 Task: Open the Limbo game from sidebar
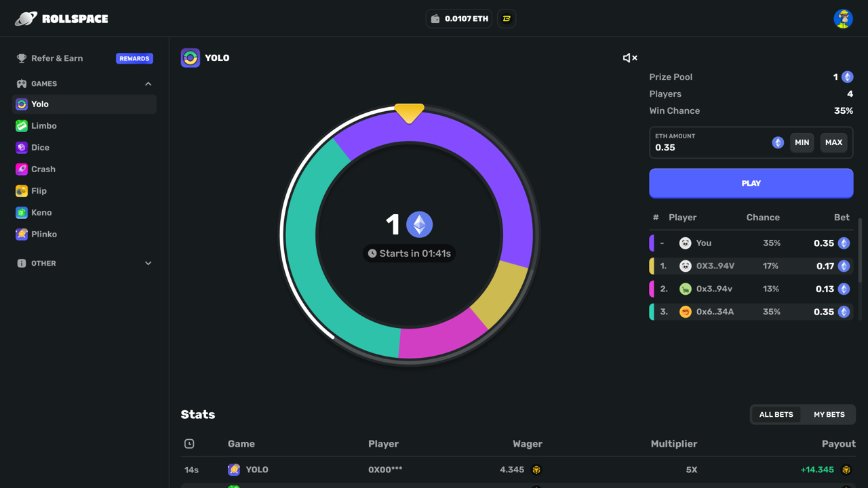tap(43, 126)
